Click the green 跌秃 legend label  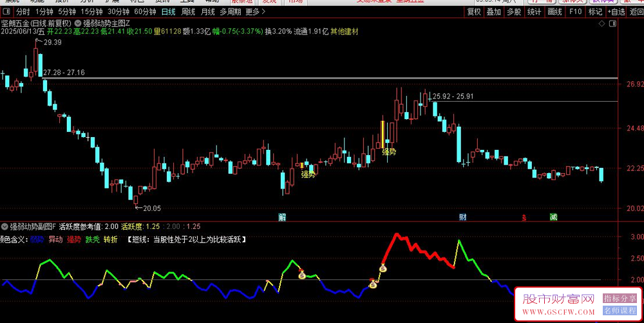pyautogui.click(x=92, y=240)
